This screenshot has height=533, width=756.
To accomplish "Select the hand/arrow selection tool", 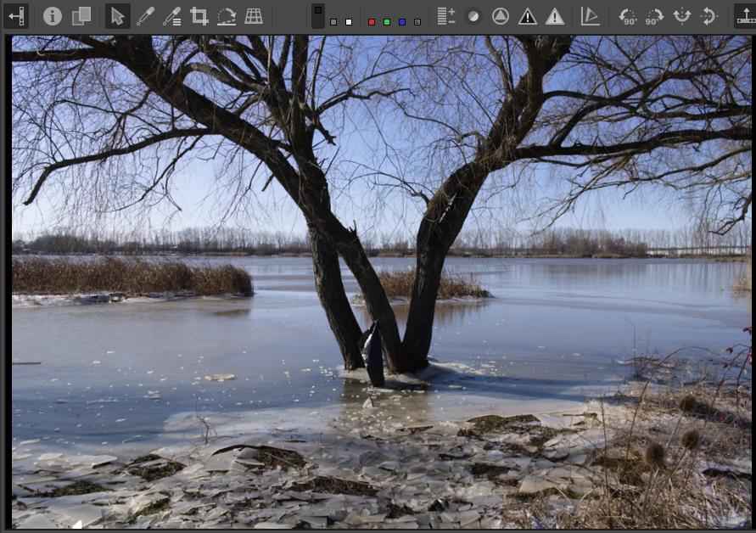I will (x=118, y=16).
